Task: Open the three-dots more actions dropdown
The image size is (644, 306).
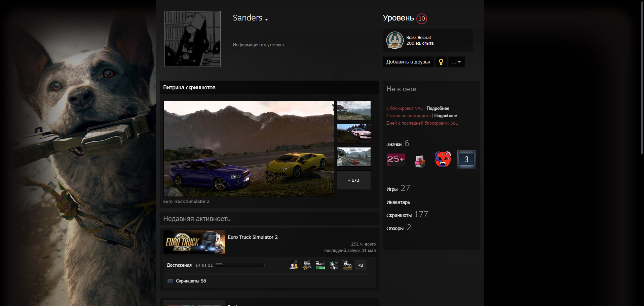Action: coord(456,62)
